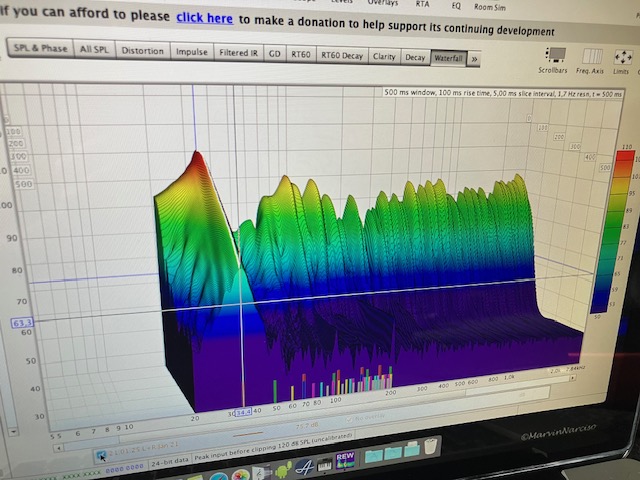Open the Distortion tab
This screenshot has width=640, height=480.
point(142,50)
